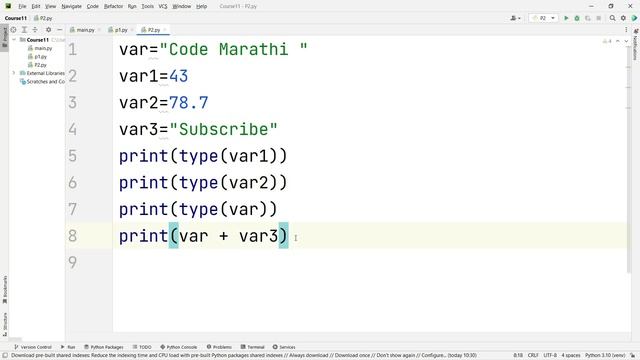This screenshot has height=360, width=640.
Task: Open Python Packages tool window
Action: [104, 347]
